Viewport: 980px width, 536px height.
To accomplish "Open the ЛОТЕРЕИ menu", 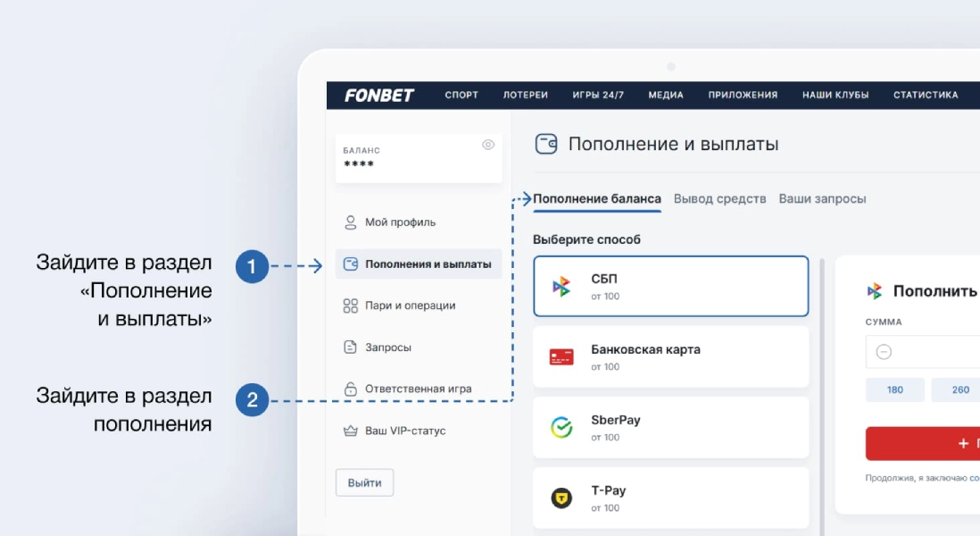I will tap(526, 95).
